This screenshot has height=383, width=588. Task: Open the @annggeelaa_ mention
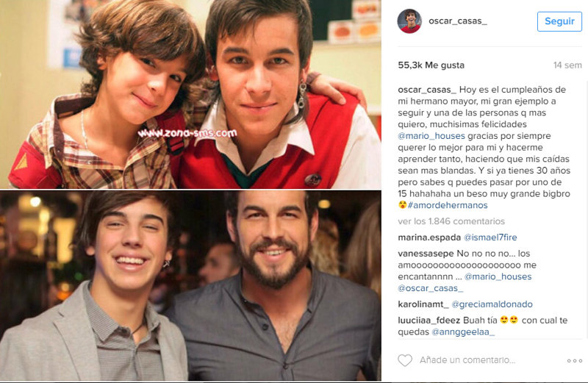(463, 332)
